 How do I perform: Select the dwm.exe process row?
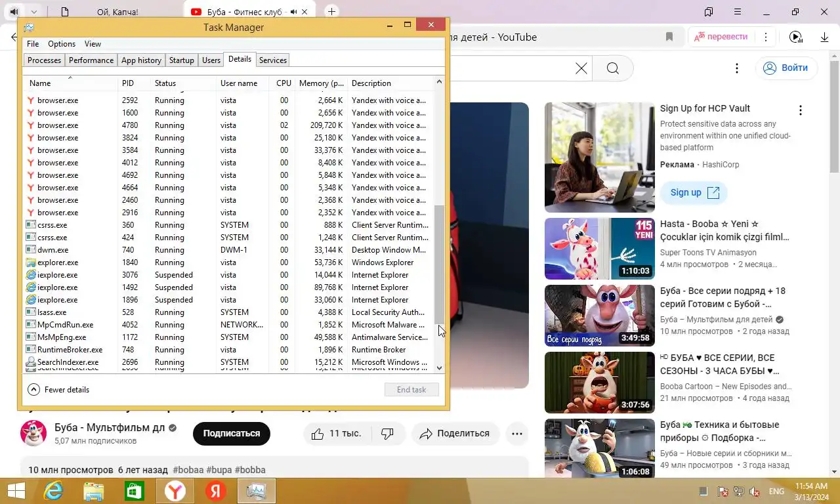coord(228,250)
